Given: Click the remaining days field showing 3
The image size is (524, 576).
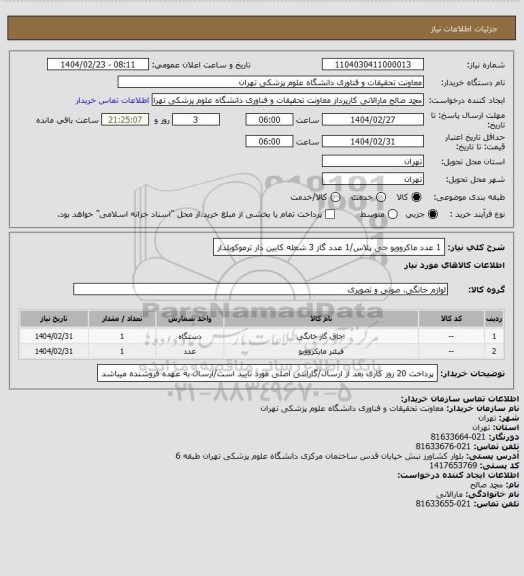Looking at the screenshot, I should 196,120.
